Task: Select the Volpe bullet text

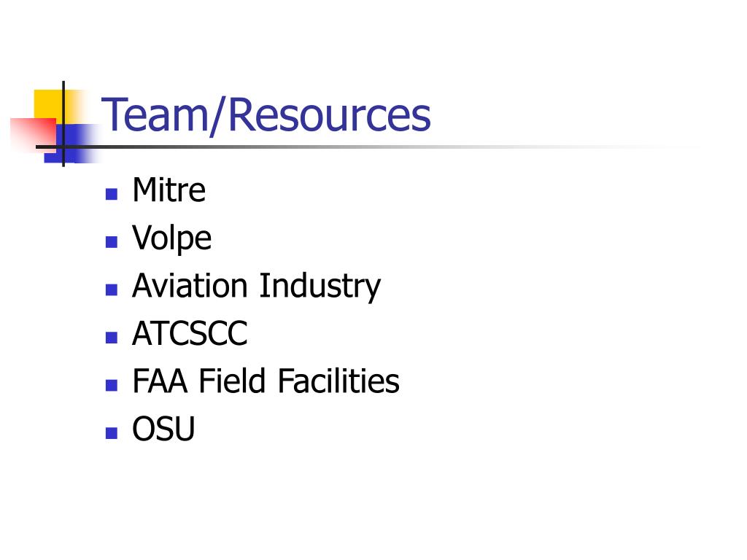Action: tap(172, 238)
